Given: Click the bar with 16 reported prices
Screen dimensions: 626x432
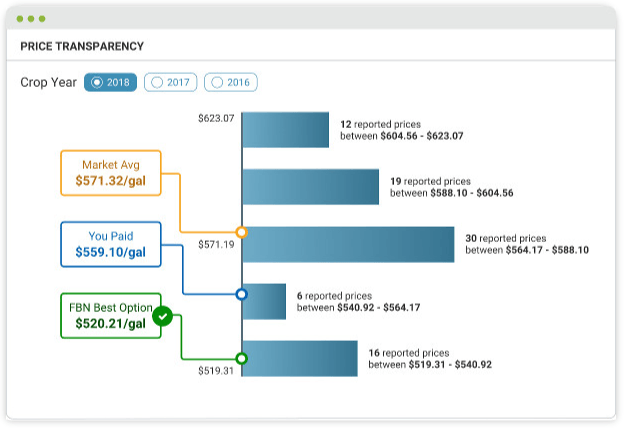Looking at the screenshot, I should (x=300, y=359).
